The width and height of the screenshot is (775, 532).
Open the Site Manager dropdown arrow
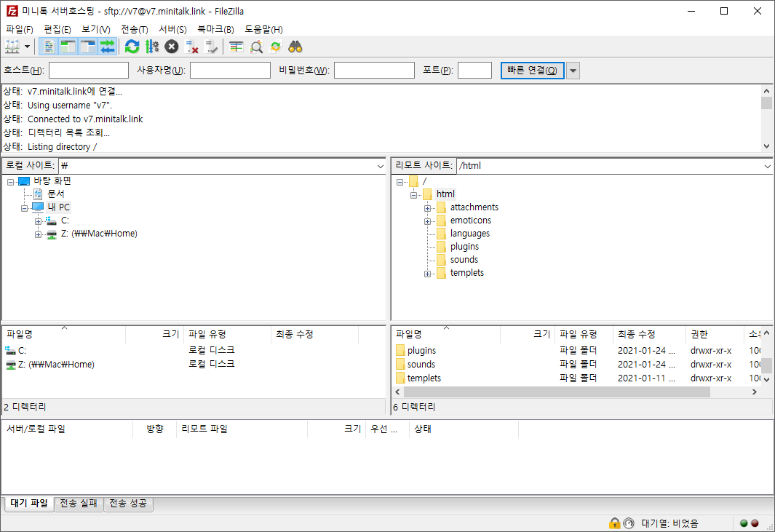click(27, 47)
